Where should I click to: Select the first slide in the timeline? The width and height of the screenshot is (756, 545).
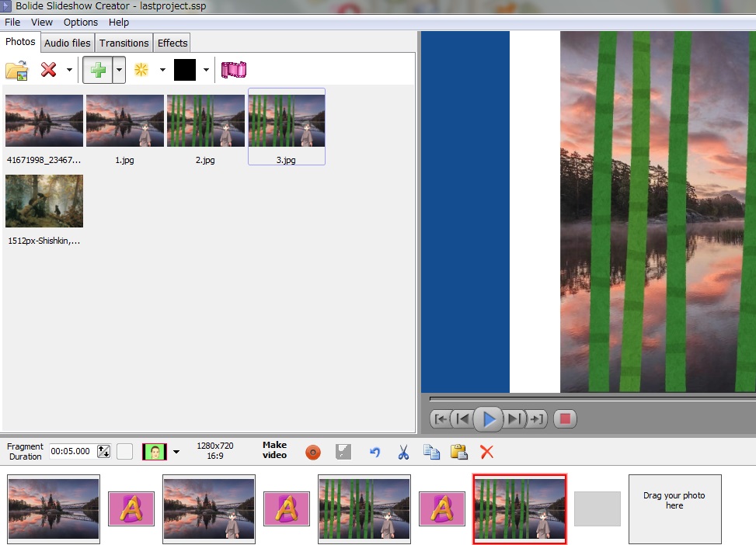pyautogui.click(x=54, y=509)
